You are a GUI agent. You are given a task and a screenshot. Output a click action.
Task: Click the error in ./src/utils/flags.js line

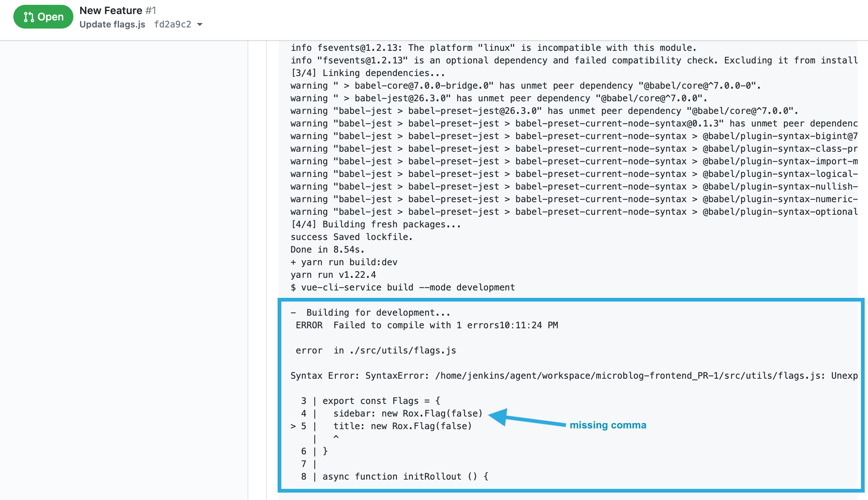point(375,351)
